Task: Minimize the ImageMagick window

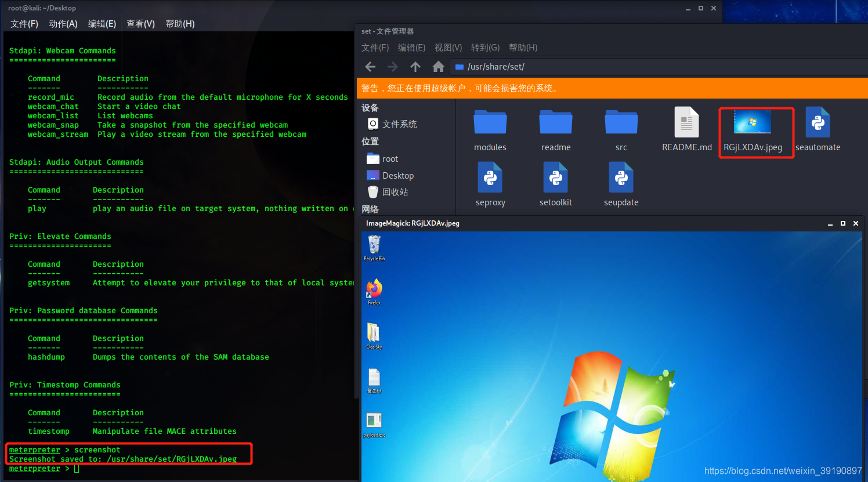Action: pos(830,223)
